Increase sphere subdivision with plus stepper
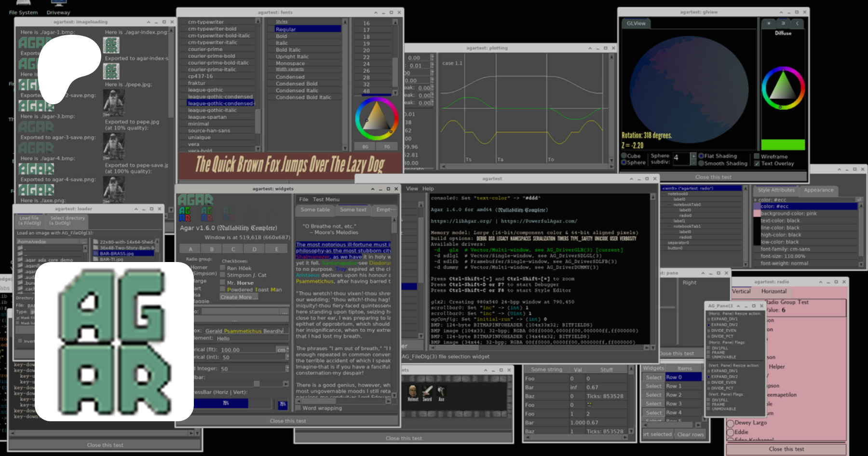Screen dimensions: 868x456 click(693, 155)
